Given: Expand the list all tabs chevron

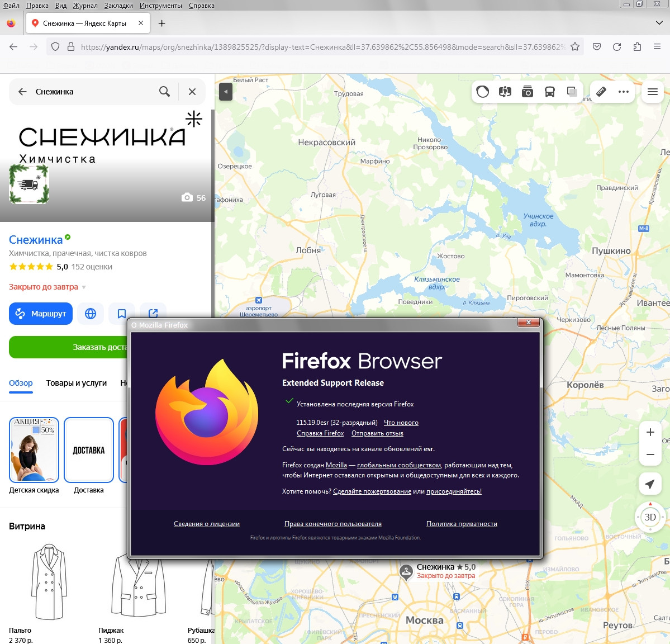Looking at the screenshot, I should click(x=659, y=23).
